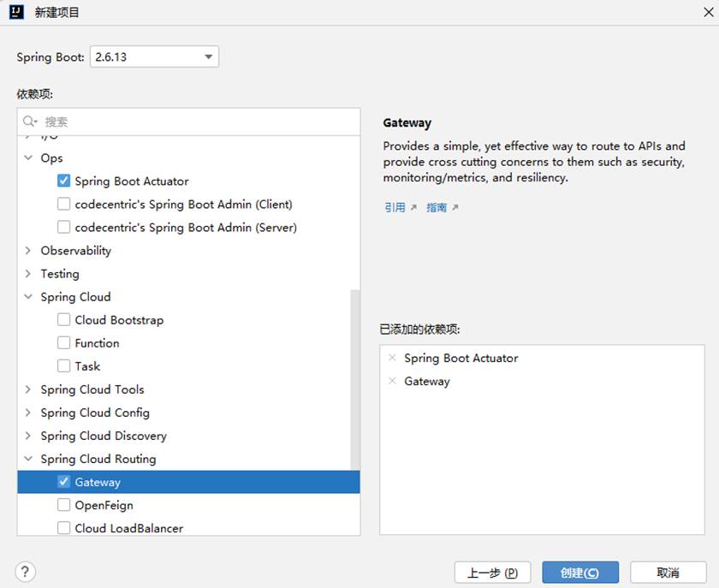The height and width of the screenshot is (588, 719).
Task: Open the help question mark button
Action: coord(25,572)
